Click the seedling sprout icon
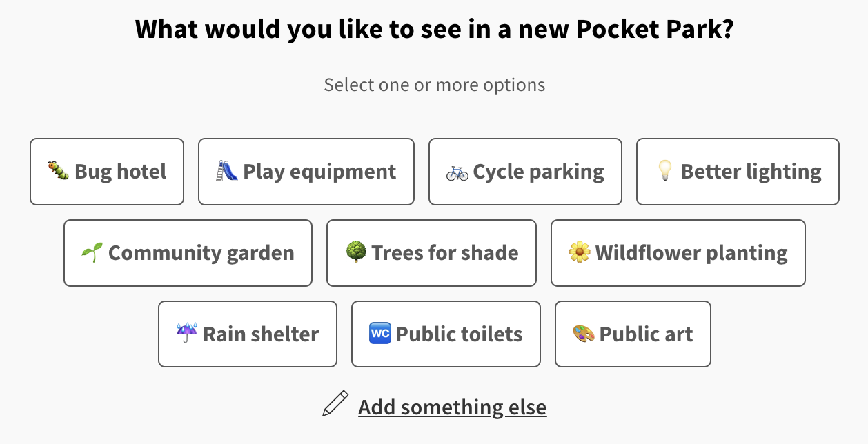This screenshot has width=868, height=444. [92, 253]
